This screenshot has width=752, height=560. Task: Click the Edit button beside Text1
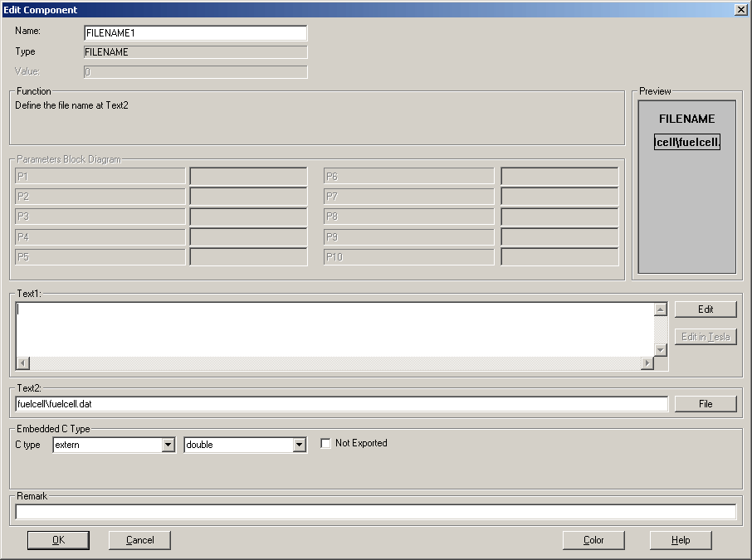pyautogui.click(x=706, y=309)
